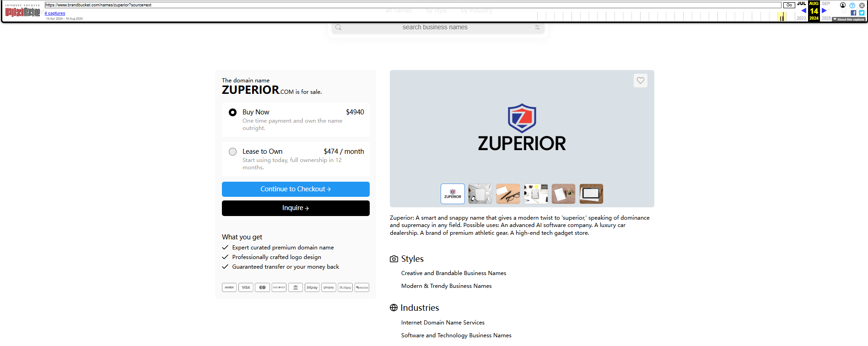The height and width of the screenshot is (346, 868).
Task: Click the WeChat payment icon
Action: point(362,287)
